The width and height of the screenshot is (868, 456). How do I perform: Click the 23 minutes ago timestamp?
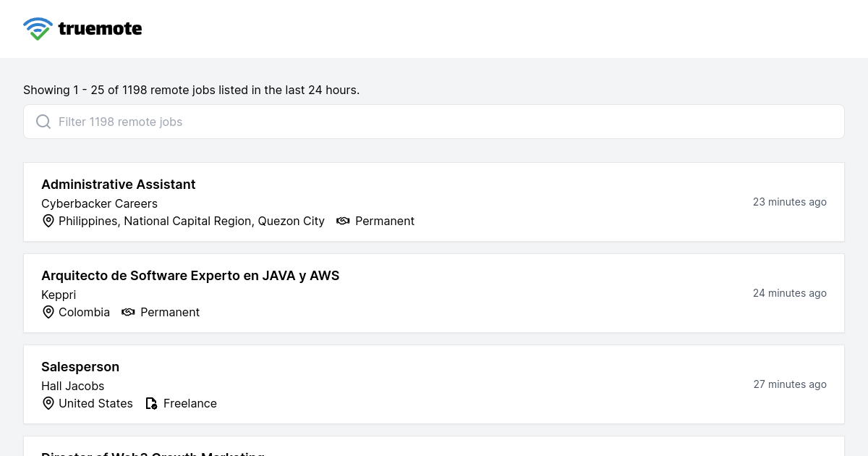click(x=789, y=202)
